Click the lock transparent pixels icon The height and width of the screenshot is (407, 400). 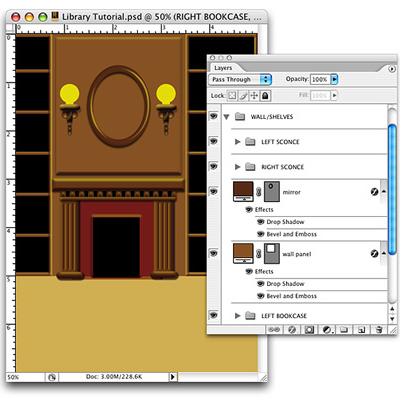(x=232, y=96)
